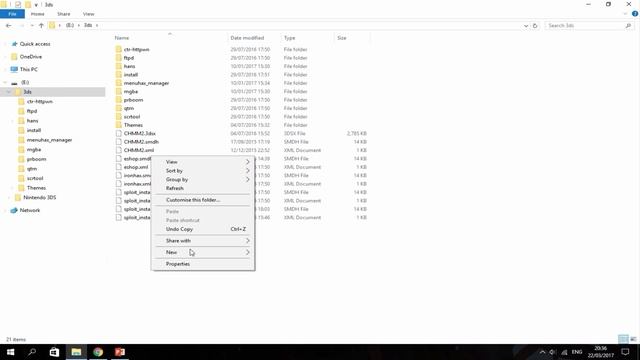Open the action center notifications icon
The width and height of the screenshot is (640, 360).
tap(625, 352)
